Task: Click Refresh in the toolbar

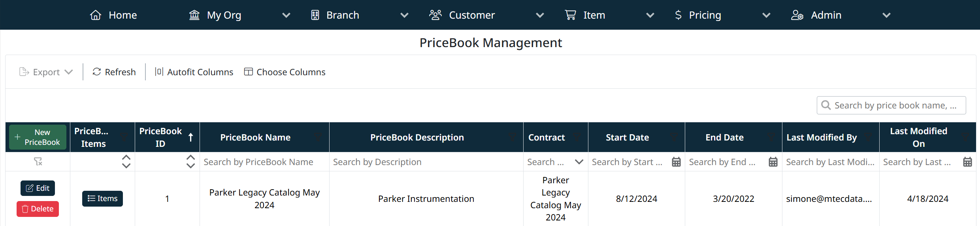Action: (x=114, y=72)
